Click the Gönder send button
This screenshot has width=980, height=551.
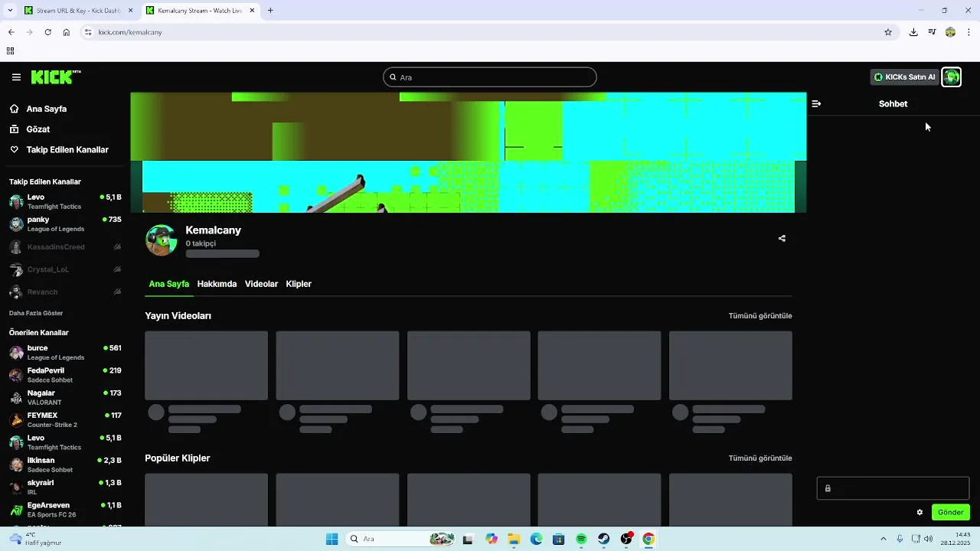point(951,512)
